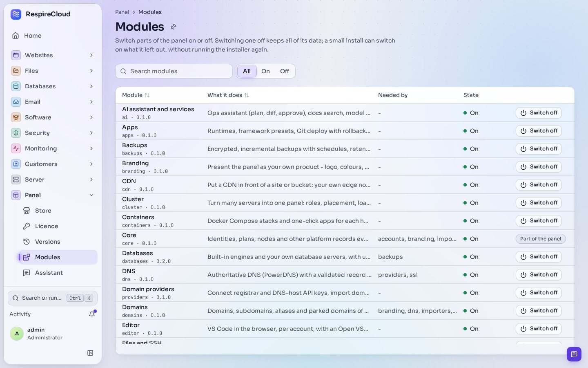Expand the Websites menu chevron
Screen dimensions: 588x368
pyautogui.click(x=91, y=55)
